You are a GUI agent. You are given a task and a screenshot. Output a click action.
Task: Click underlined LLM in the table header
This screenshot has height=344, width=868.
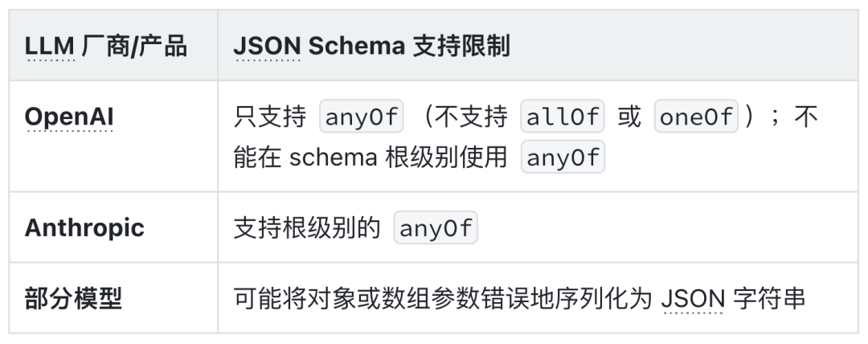50,47
